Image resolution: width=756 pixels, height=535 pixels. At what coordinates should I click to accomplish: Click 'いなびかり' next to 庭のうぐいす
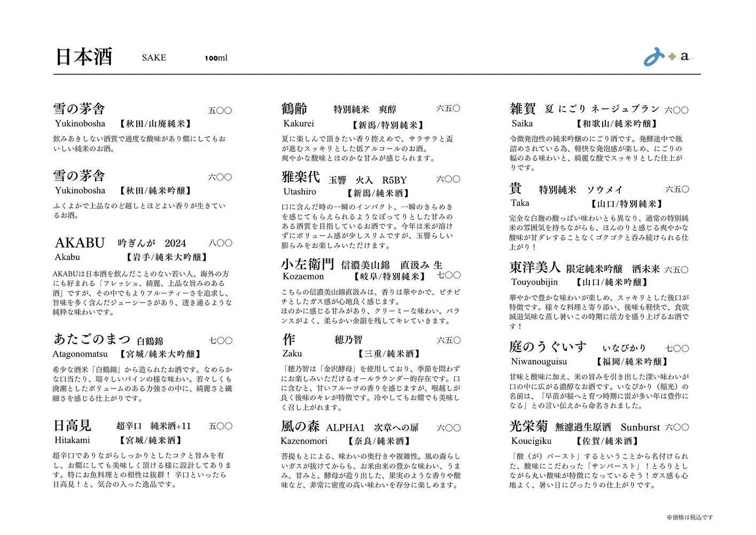point(624,348)
